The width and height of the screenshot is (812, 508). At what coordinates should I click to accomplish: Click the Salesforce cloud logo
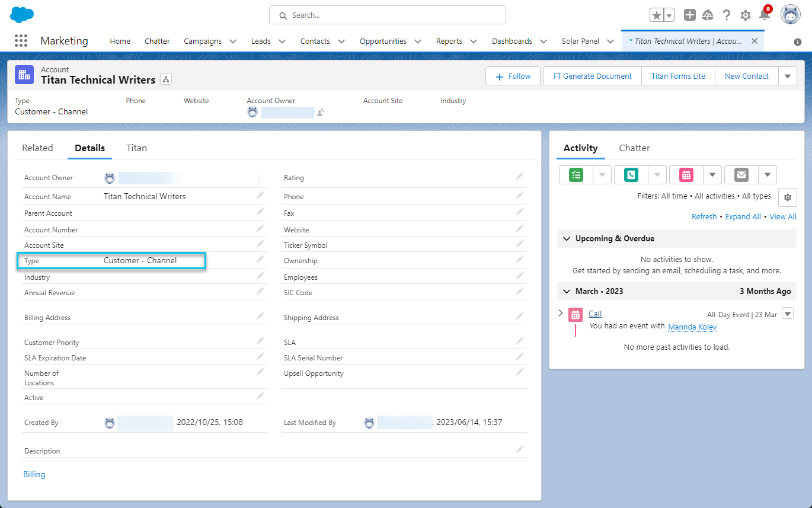(22, 14)
